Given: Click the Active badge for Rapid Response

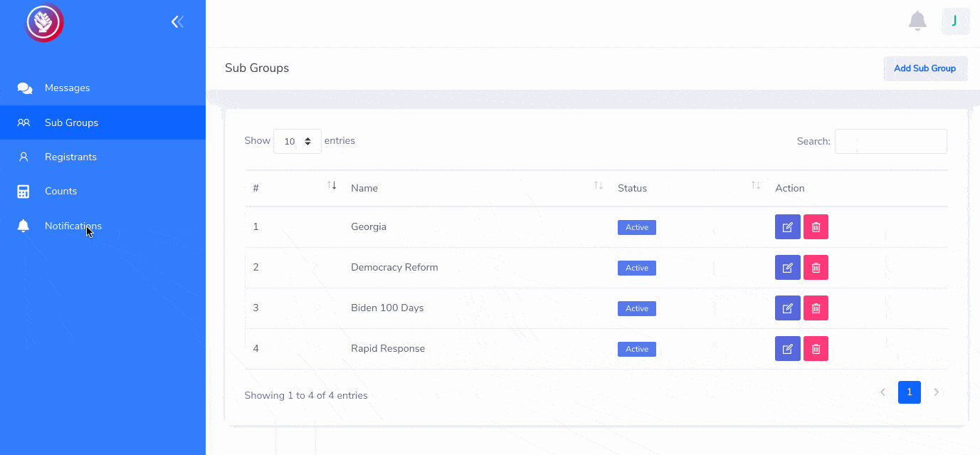Looking at the screenshot, I should [637, 349].
